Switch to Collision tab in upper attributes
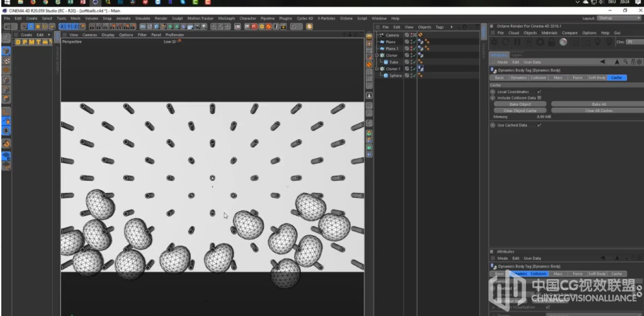Viewport: 644px width, 316px height. pyautogui.click(x=538, y=78)
